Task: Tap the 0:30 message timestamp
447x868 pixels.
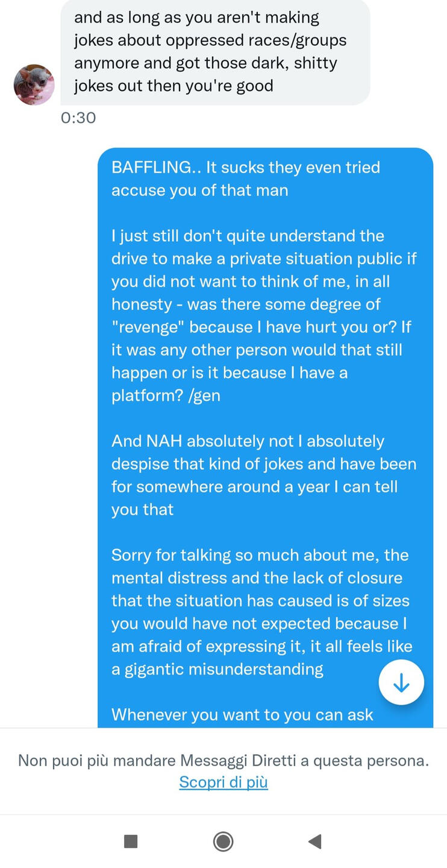Action: point(78,118)
